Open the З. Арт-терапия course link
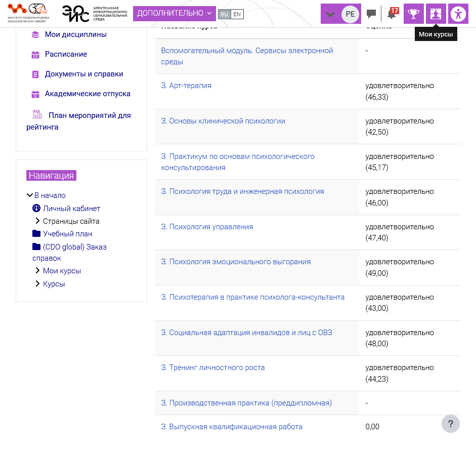 (186, 86)
